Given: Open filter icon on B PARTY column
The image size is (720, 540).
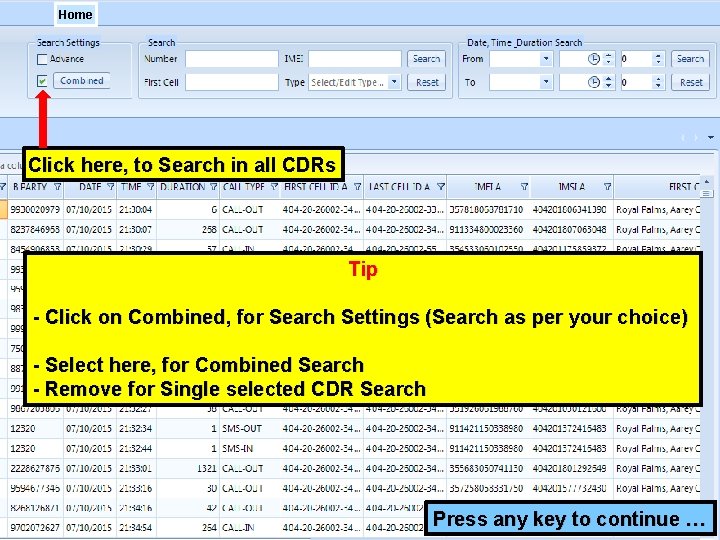Looking at the screenshot, I should [x=57, y=187].
